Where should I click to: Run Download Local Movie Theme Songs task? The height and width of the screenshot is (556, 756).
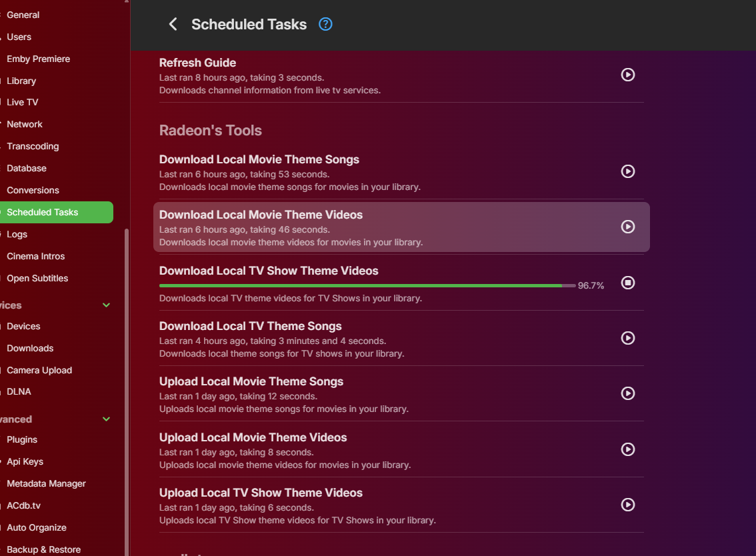[627, 171]
